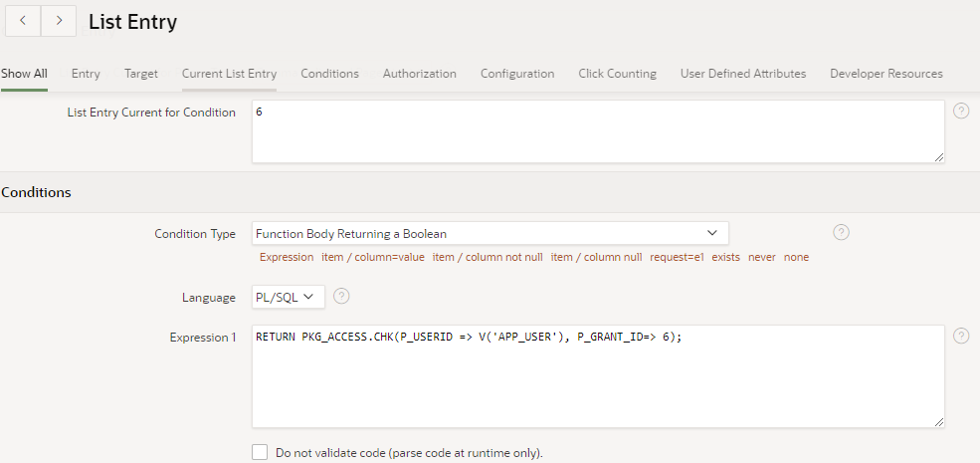Open Condition Type dropdown
Image resolution: width=980 pixels, height=463 pixels.
pos(490,233)
